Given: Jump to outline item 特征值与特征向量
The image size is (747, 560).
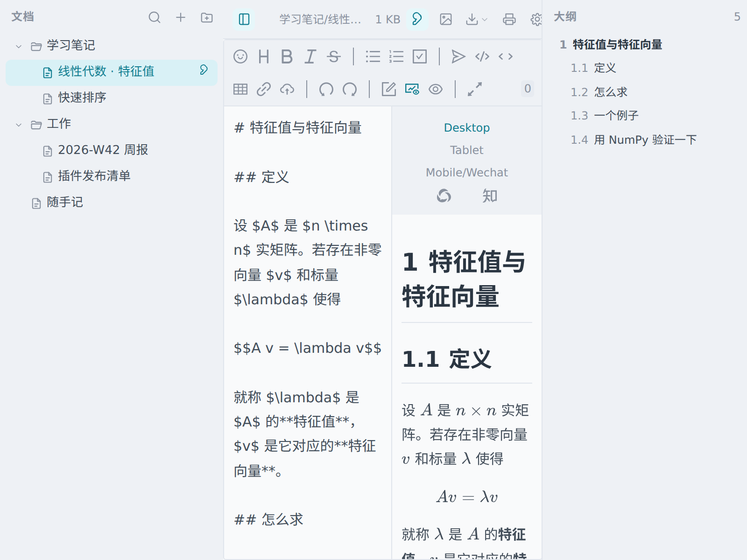Looking at the screenshot, I should 617,45.
